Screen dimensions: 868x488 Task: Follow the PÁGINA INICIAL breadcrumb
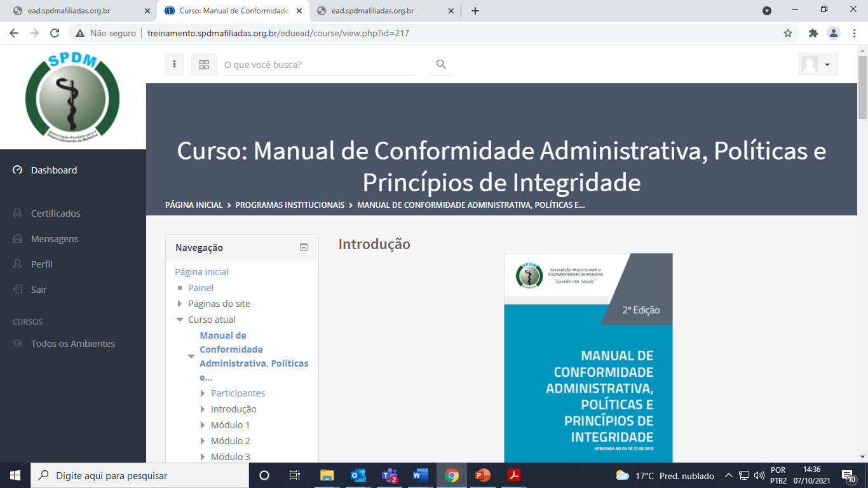click(x=194, y=205)
